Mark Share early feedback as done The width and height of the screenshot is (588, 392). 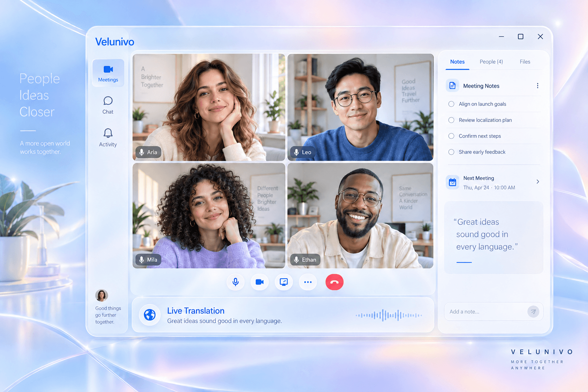[x=451, y=152]
